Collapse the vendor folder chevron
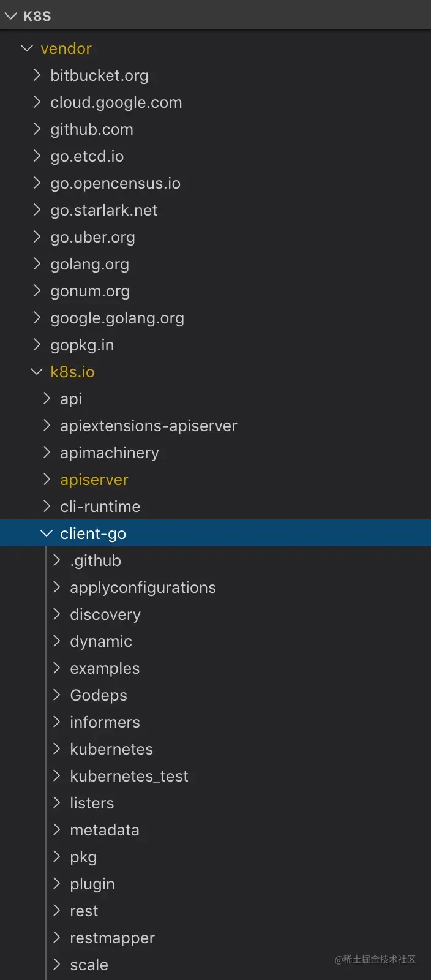Screen dimensions: 431x980 click(x=27, y=48)
